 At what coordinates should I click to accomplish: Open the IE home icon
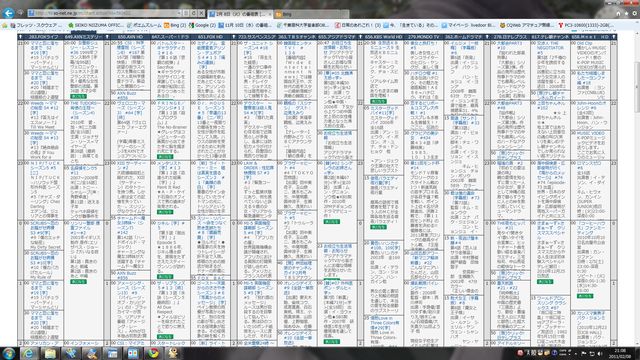pos(618,13)
